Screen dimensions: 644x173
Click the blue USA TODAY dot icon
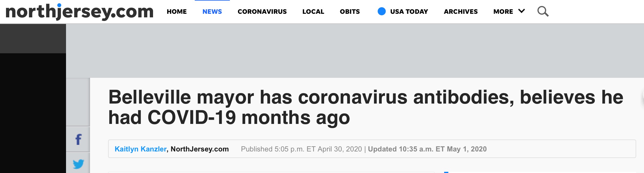click(x=381, y=11)
